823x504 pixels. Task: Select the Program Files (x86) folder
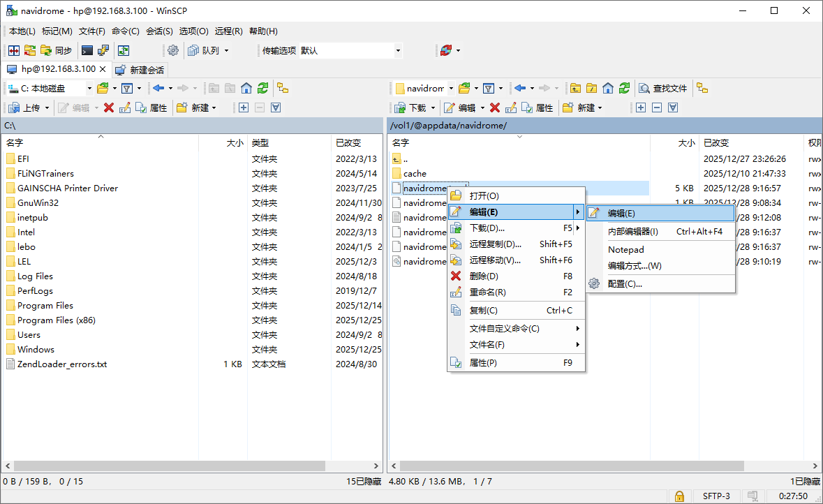(x=56, y=320)
